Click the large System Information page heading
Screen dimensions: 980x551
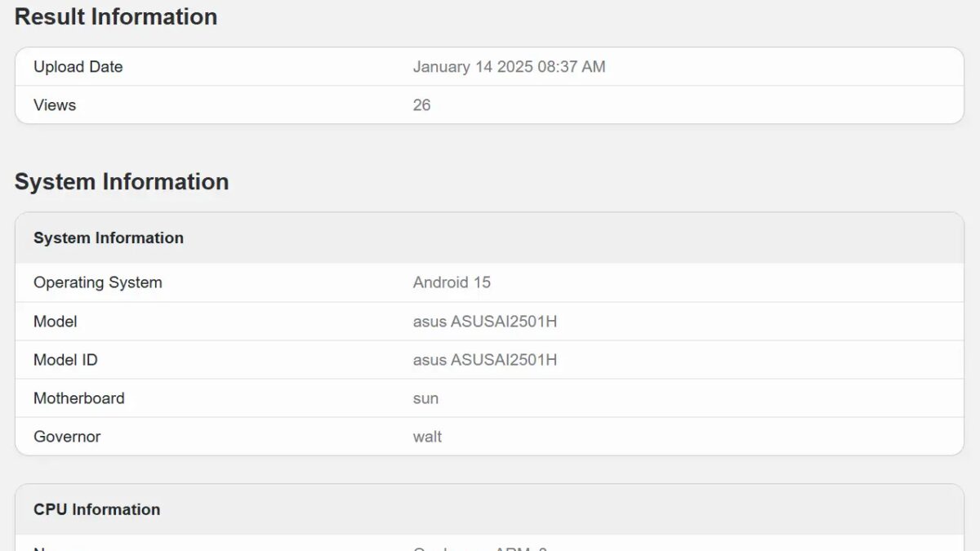tap(122, 182)
